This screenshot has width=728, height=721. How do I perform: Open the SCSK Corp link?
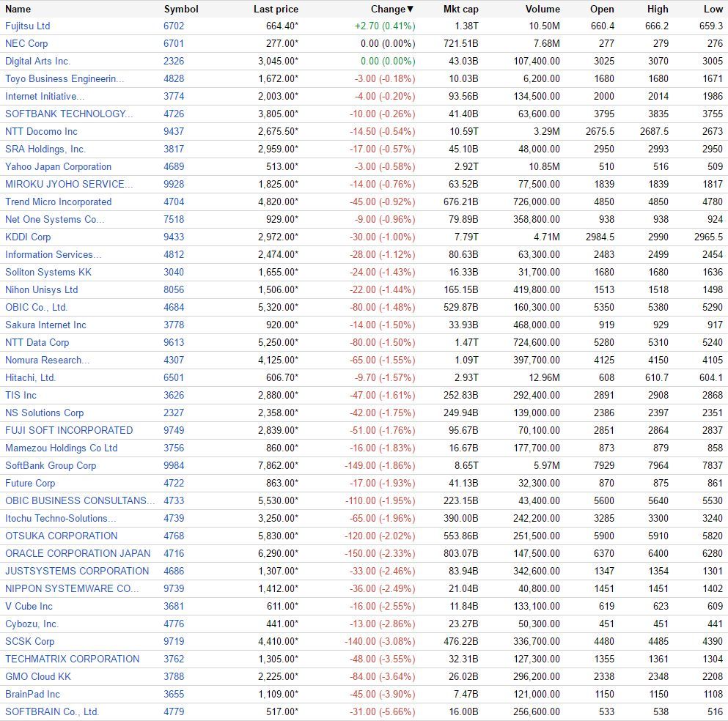tap(30, 642)
